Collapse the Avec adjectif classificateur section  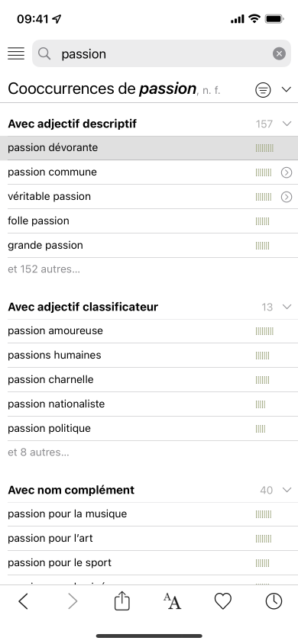pos(287,307)
